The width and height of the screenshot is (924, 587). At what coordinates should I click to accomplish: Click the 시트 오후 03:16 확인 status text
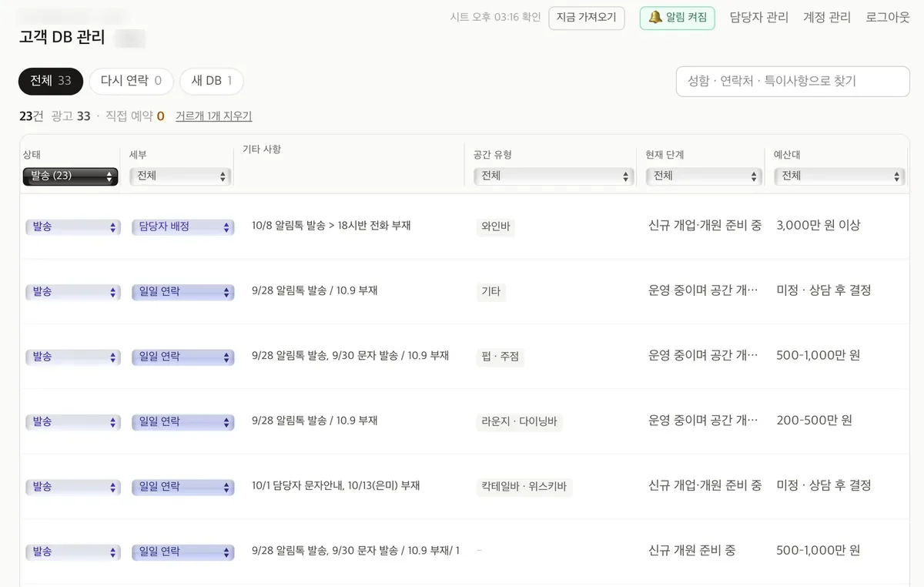pos(496,17)
